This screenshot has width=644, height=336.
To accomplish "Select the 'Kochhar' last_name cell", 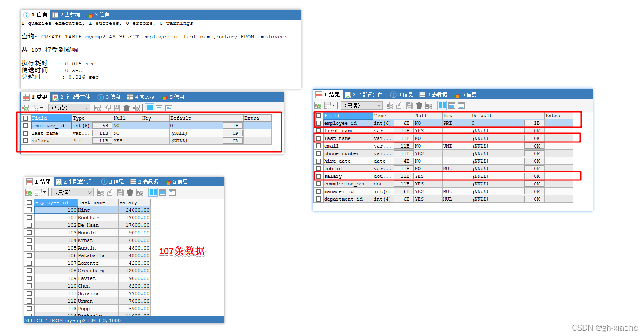I will [98, 218].
